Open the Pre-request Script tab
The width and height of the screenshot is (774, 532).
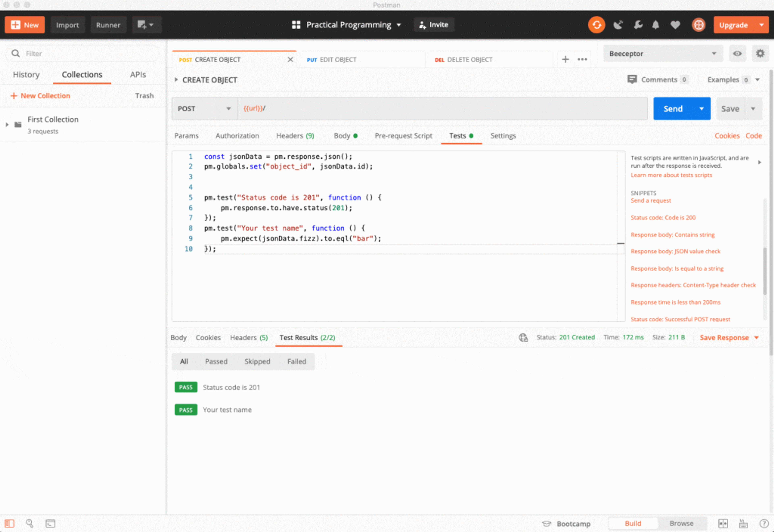(x=403, y=136)
